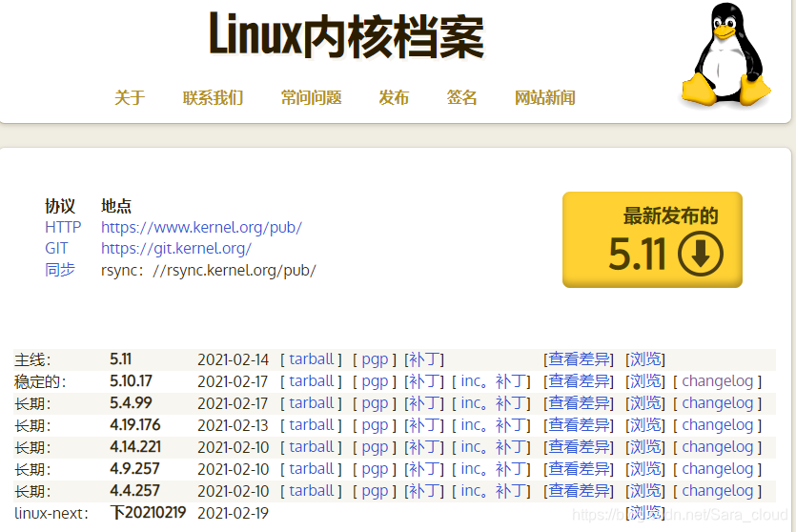Open the 关于 menu item
796x532 pixels.
[130, 97]
